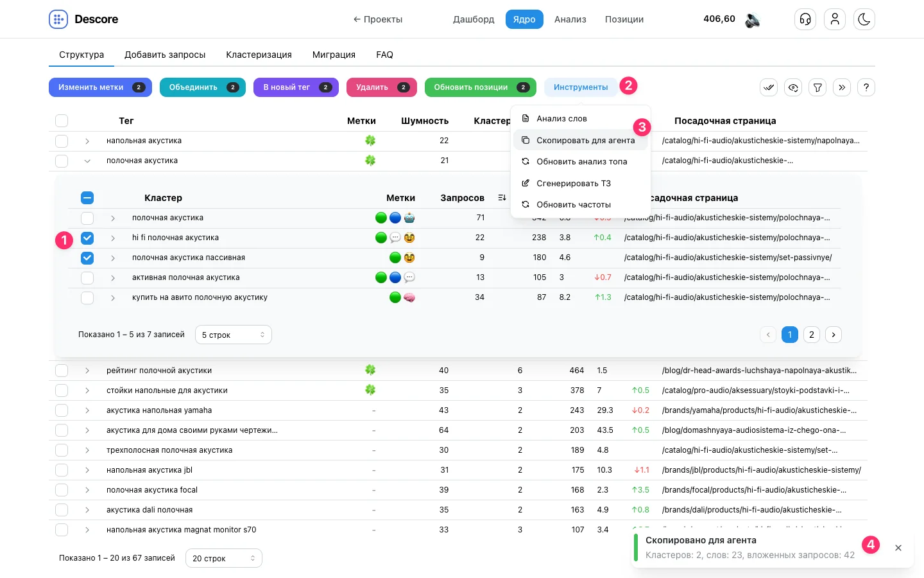Click document icon of Анализ слов menu item
Viewport: 924px width, 578px height.
coord(526,118)
